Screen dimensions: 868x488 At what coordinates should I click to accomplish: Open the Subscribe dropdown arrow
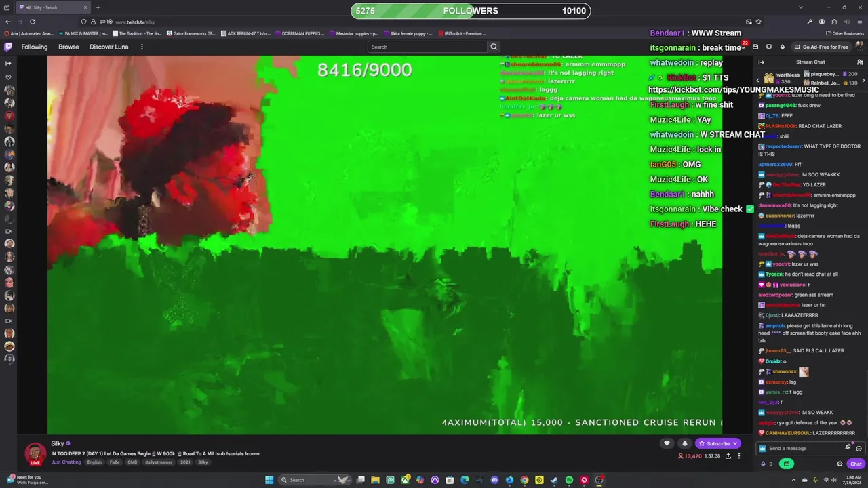pyautogui.click(x=735, y=443)
